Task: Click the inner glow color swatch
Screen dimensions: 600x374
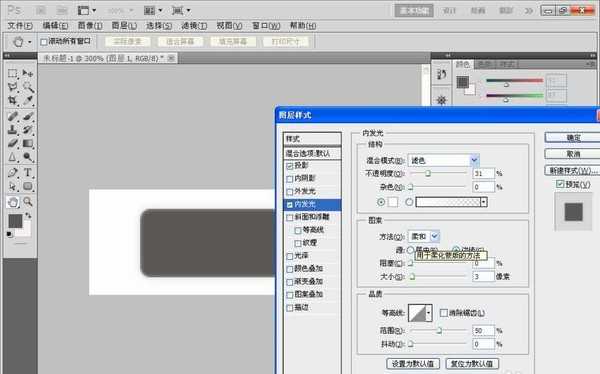Action: tap(393, 202)
